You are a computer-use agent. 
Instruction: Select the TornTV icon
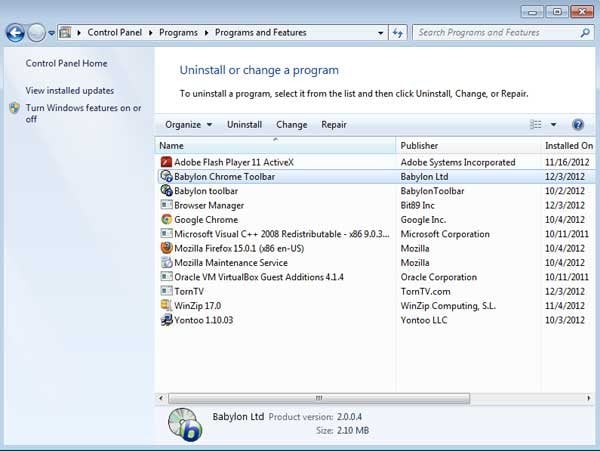point(166,291)
